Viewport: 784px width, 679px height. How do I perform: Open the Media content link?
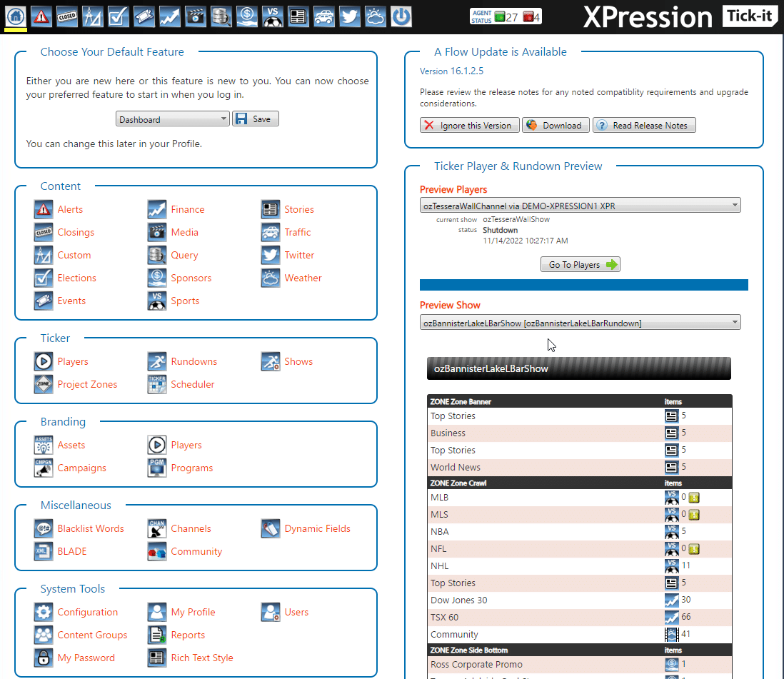(184, 233)
